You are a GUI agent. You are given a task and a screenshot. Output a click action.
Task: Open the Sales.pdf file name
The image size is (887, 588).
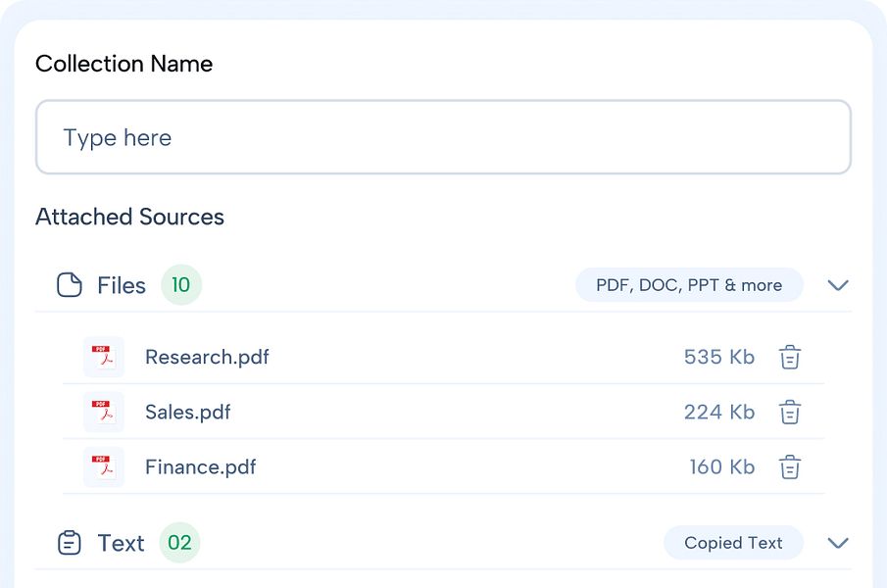pyautogui.click(x=188, y=412)
